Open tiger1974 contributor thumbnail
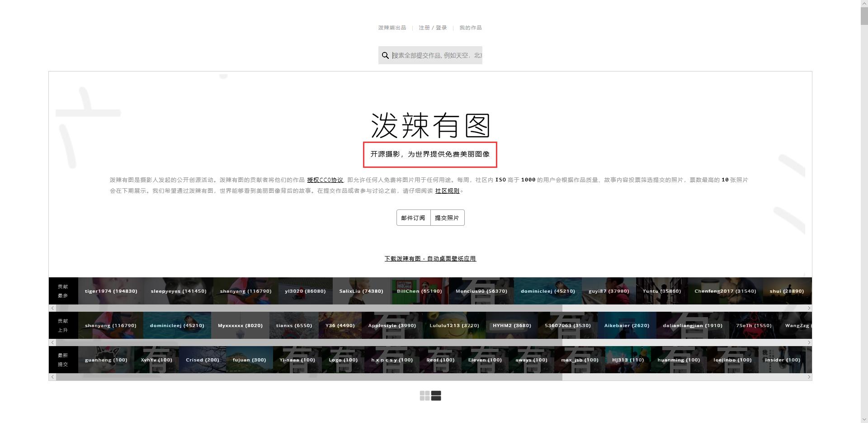This screenshot has height=423, width=868. pyautogui.click(x=111, y=291)
